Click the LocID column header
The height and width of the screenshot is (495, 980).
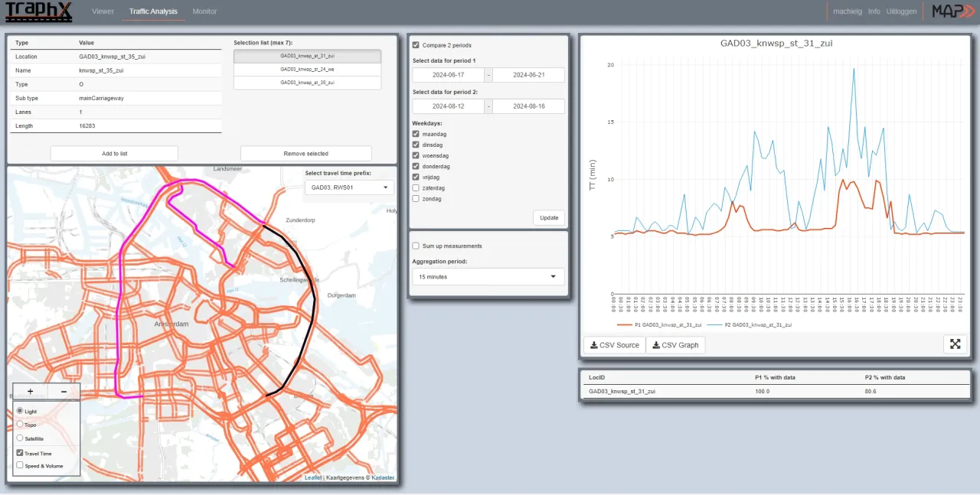[x=596, y=377]
